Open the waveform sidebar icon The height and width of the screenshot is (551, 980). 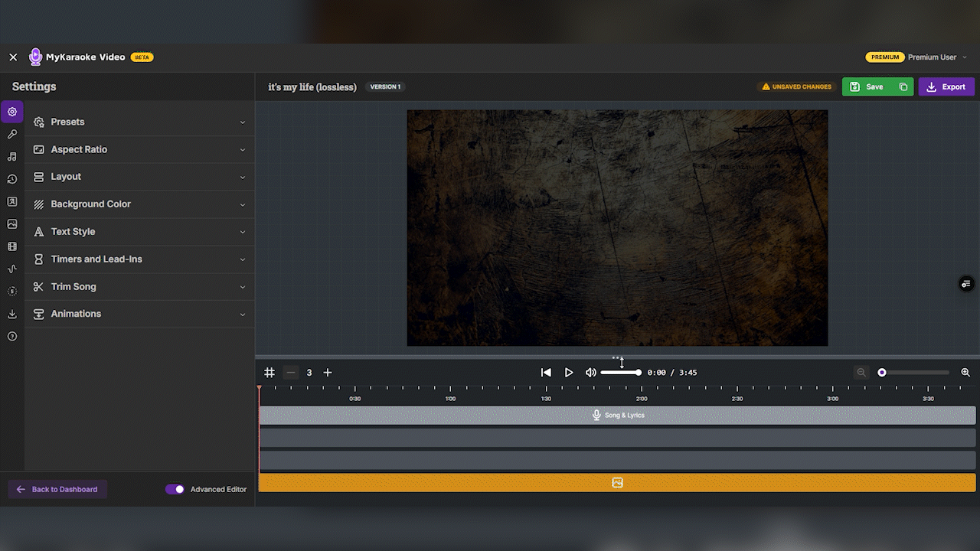12,269
